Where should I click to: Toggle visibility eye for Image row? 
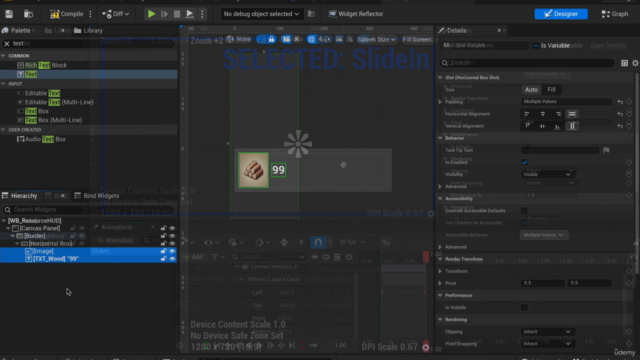(172, 251)
